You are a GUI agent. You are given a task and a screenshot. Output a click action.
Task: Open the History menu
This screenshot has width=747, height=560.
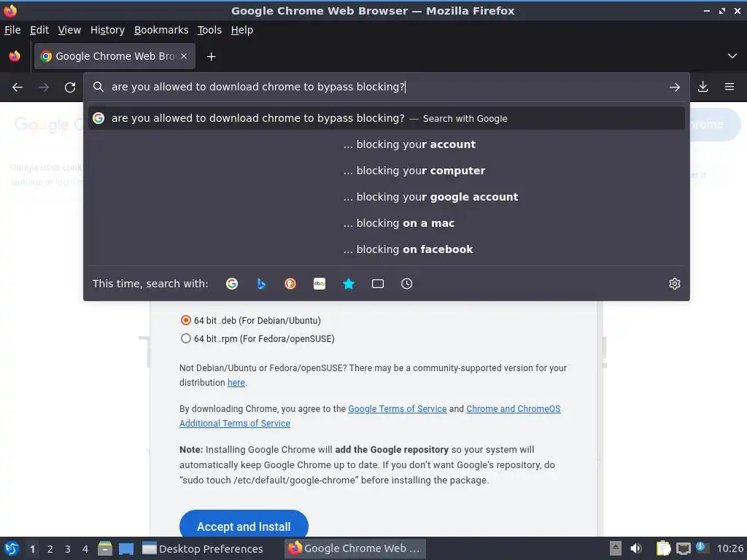108,30
